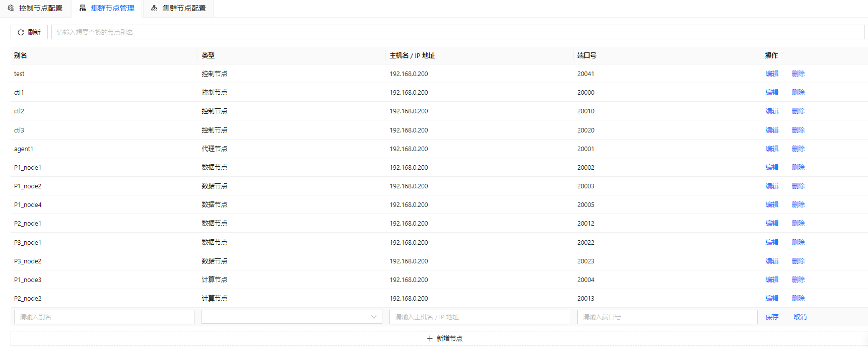Open the 集群节点配置 tab
This screenshot has width=868, height=348.
[x=178, y=8]
